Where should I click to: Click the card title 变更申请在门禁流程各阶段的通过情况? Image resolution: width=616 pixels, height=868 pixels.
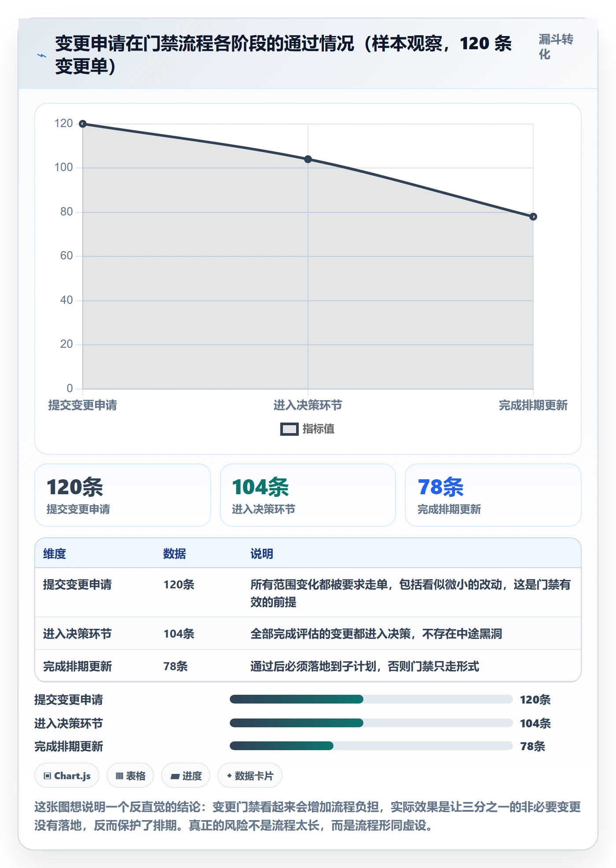[x=284, y=55]
